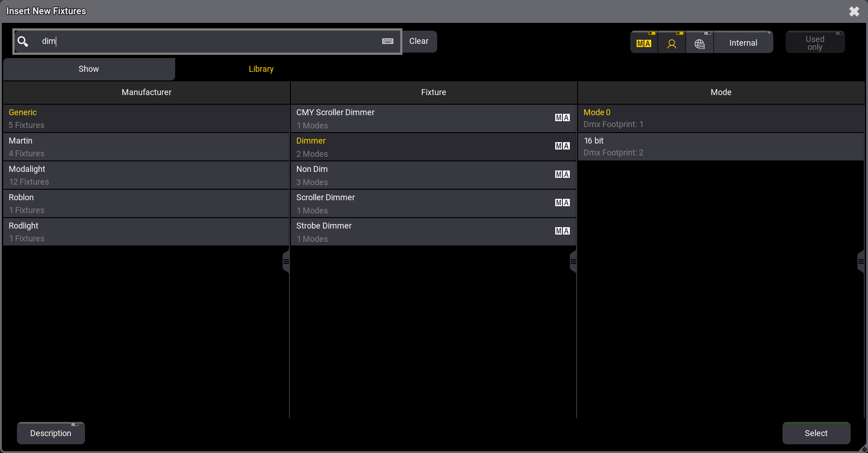Image resolution: width=868 pixels, height=453 pixels.
Task: Toggle the MA library source filter
Action: (x=644, y=43)
